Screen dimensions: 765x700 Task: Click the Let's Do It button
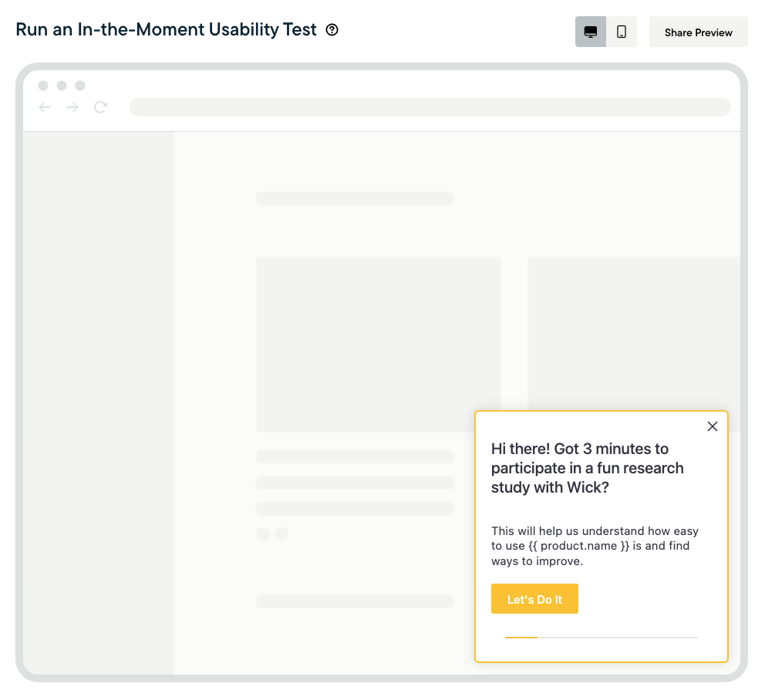(534, 598)
